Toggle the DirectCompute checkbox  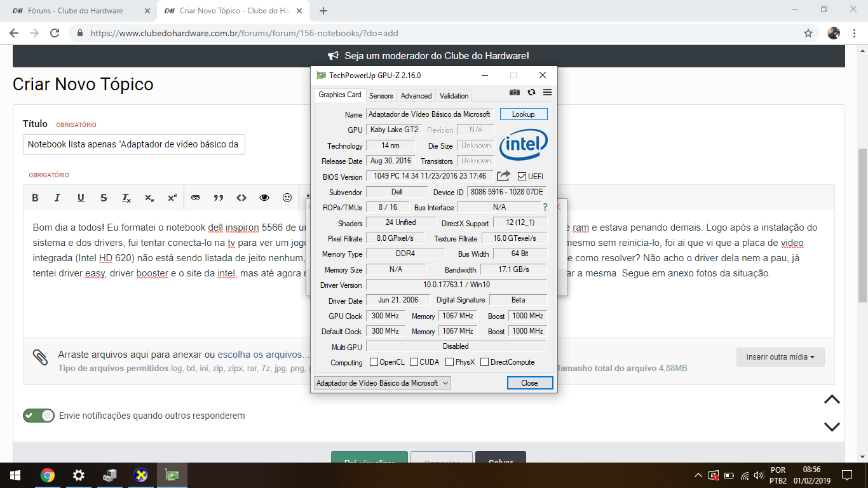point(484,362)
